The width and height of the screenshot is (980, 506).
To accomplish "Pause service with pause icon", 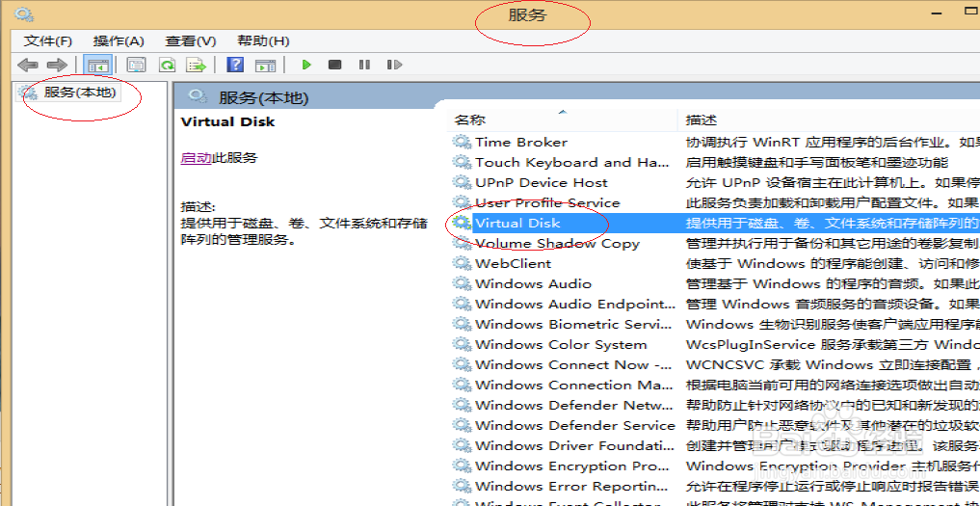I will coord(364,65).
